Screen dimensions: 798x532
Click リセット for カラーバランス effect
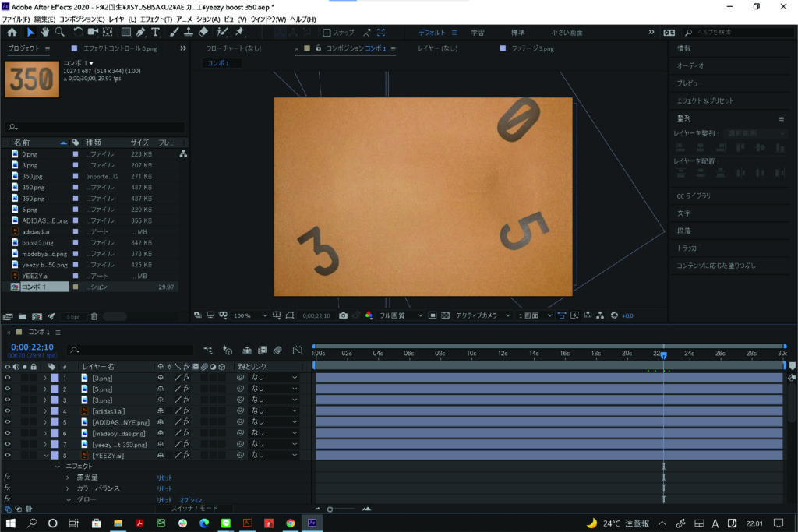coord(164,488)
